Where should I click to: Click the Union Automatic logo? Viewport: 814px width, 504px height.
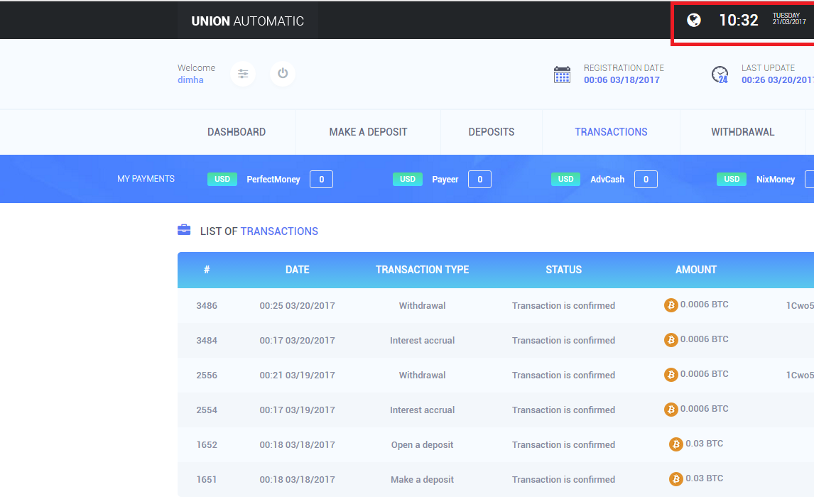click(x=247, y=21)
